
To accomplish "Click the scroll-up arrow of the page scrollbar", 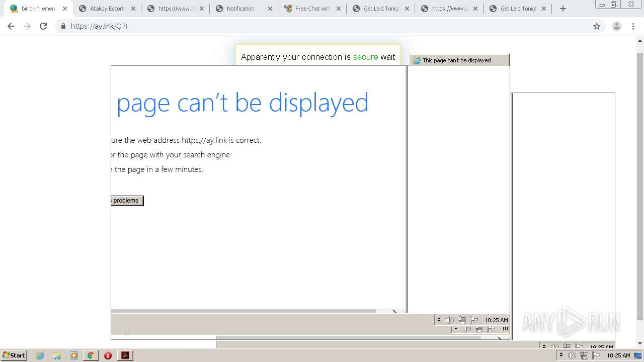I will (640, 41).
